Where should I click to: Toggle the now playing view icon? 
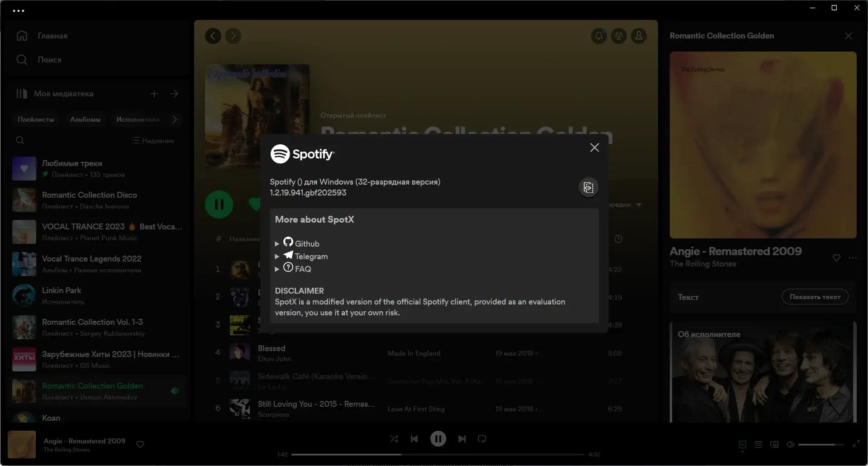click(742, 445)
